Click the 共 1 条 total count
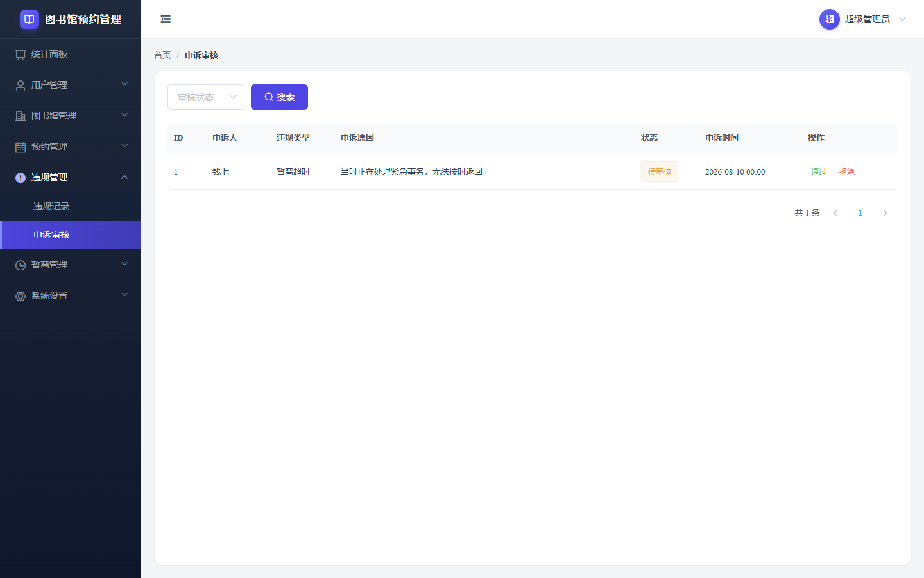Image resolution: width=924 pixels, height=578 pixels. pyautogui.click(x=807, y=213)
